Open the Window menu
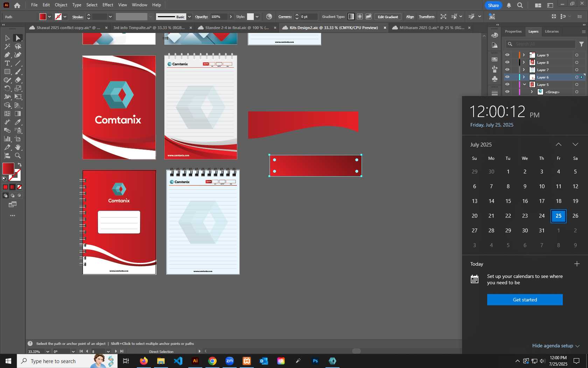 pos(139,5)
